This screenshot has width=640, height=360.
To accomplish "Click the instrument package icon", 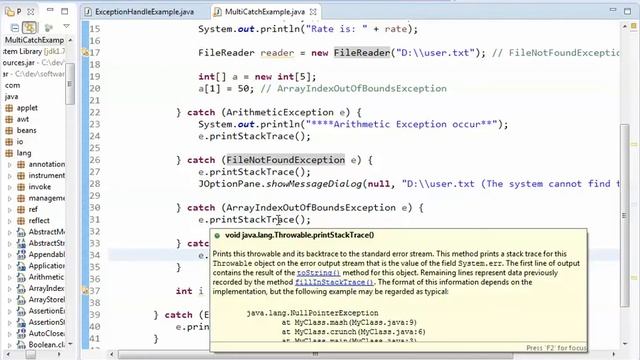I will coord(21,176).
